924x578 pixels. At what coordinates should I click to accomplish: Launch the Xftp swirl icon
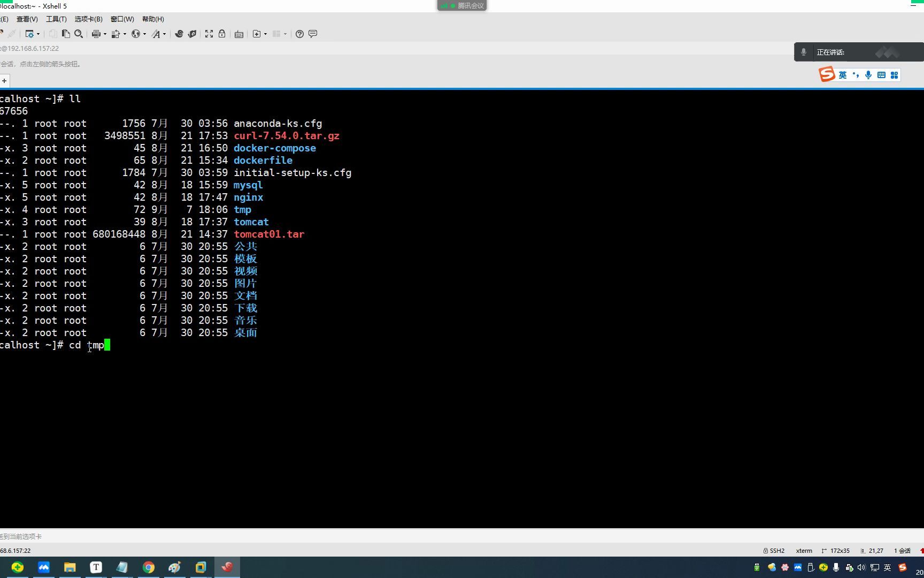179,34
